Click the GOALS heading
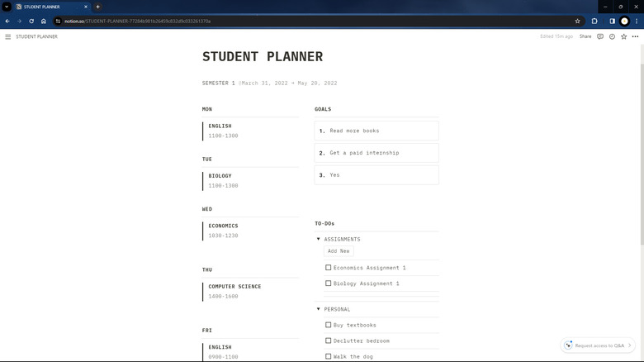This screenshot has height=362, width=644. [323, 109]
